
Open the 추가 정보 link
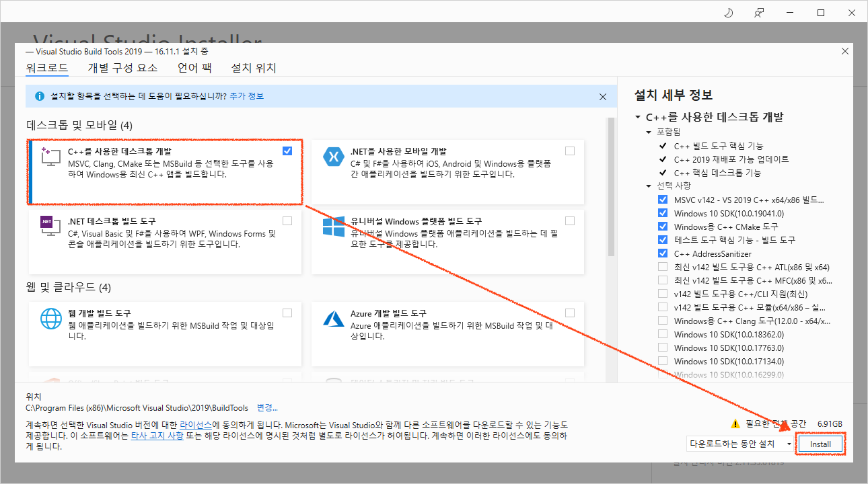point(246,96)
